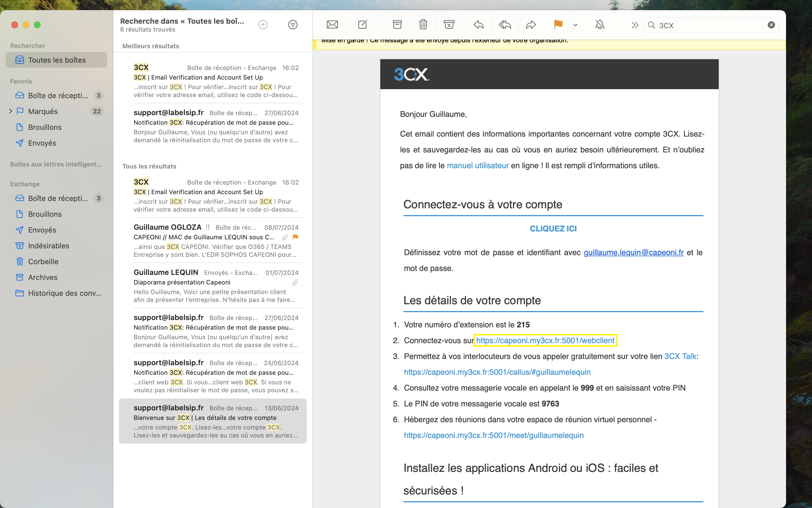
Task: Open the capeoni webclient URL
Action: tap(545, 340)
